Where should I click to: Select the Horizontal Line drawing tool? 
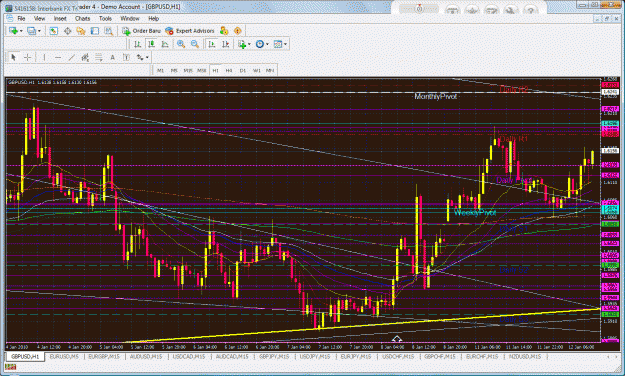pyautogui.click(x=58, y=57)
